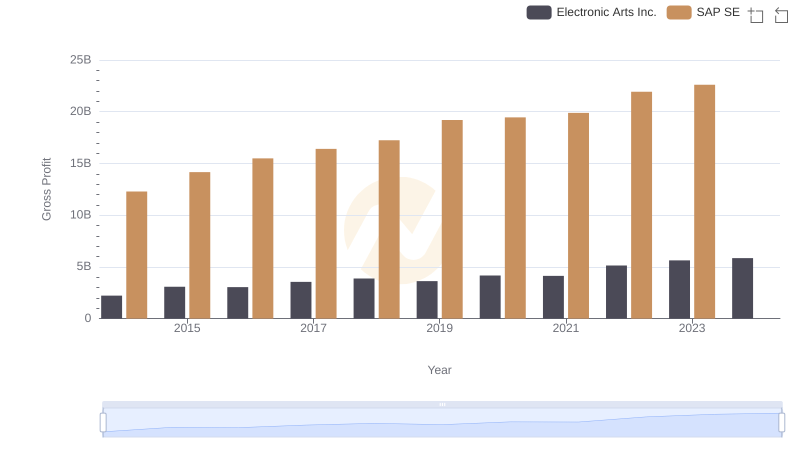Click the SAP SE tan legend swatch
The height and width of the screenshot is (461, 800).
(x=679, y=12)
